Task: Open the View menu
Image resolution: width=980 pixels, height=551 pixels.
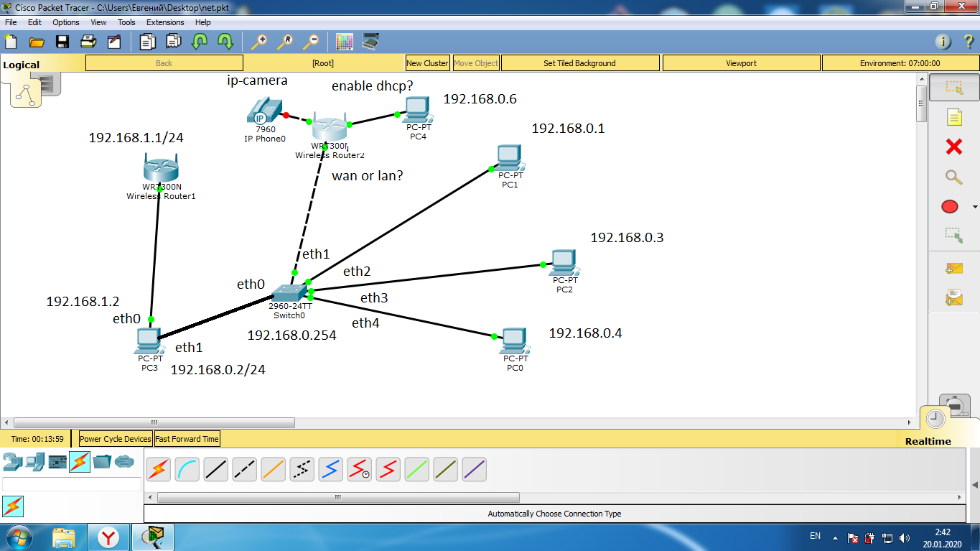Action: (x=99, y=22)
